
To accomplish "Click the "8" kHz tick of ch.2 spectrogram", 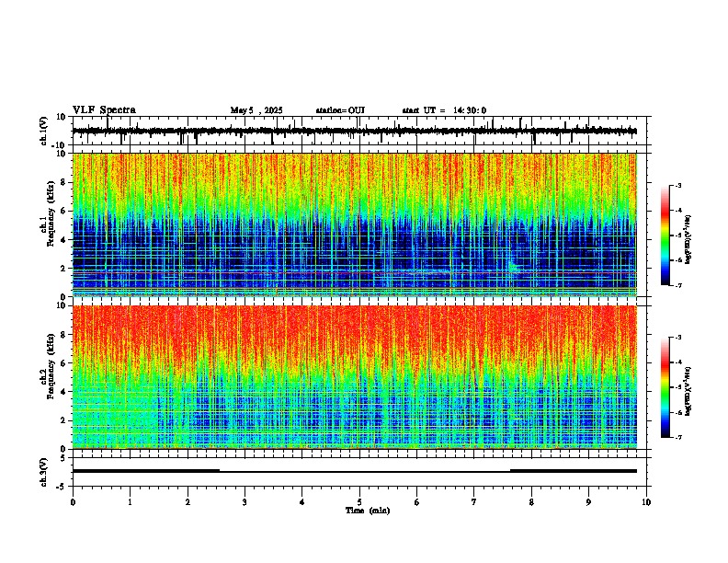I will click(63, 335).
